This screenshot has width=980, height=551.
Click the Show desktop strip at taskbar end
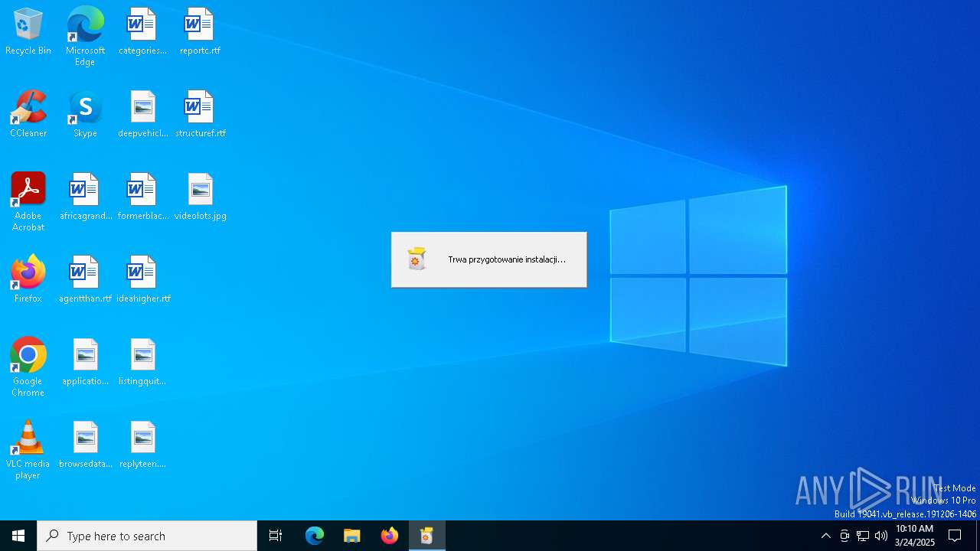[978, 536]
